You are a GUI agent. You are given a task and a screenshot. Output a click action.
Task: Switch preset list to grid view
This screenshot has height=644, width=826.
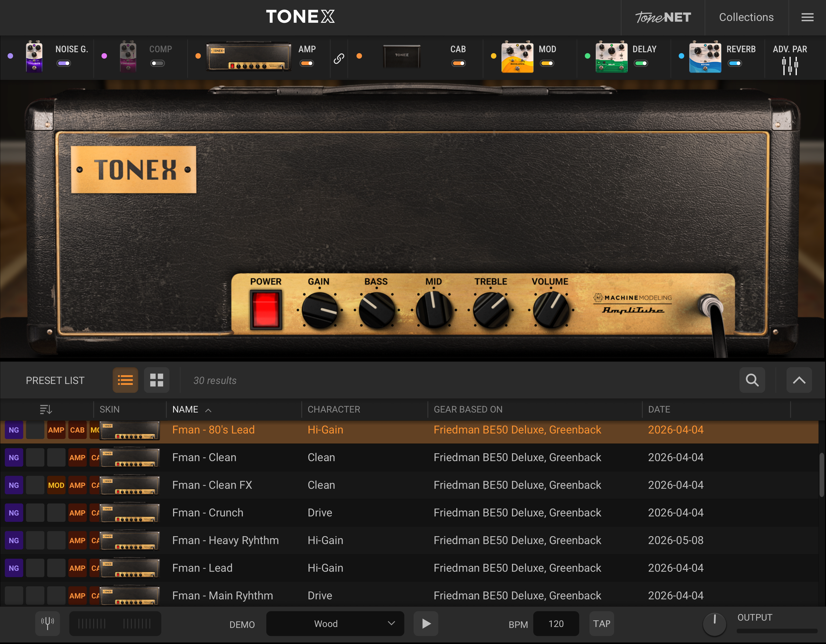point(157,380)
